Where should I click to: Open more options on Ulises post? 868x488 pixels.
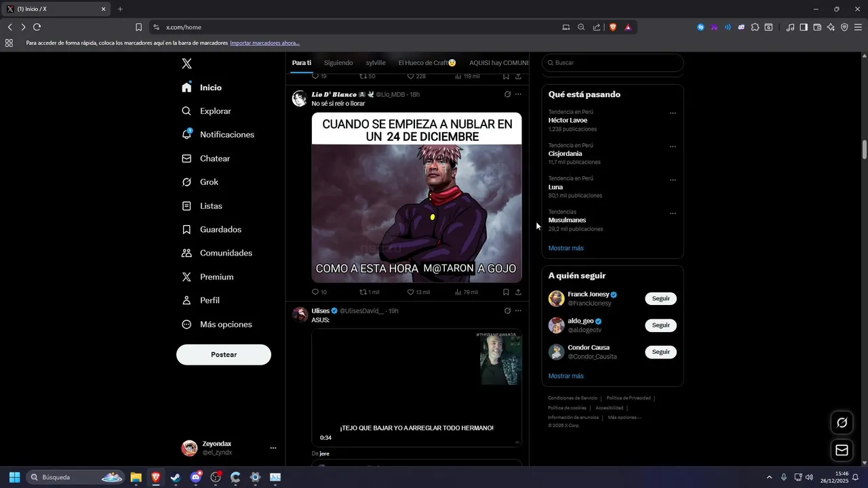point(518,311)
